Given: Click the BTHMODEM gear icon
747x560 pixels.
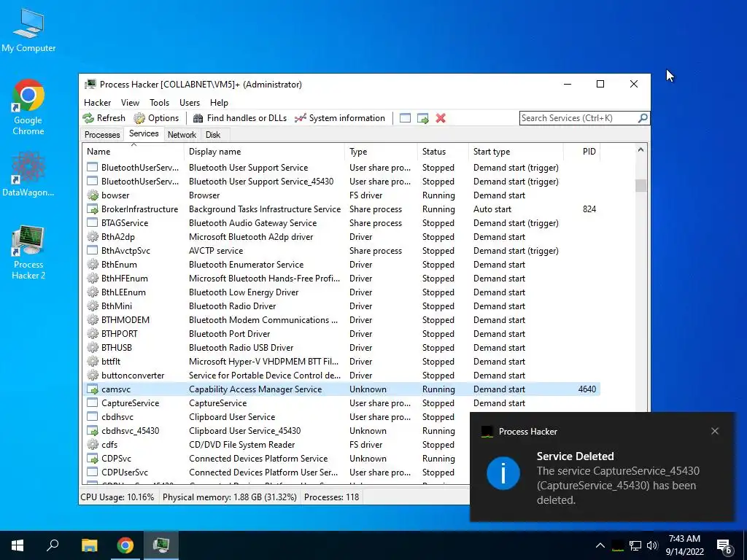Looking at the screenshot, I should click(x=93, y=320).
